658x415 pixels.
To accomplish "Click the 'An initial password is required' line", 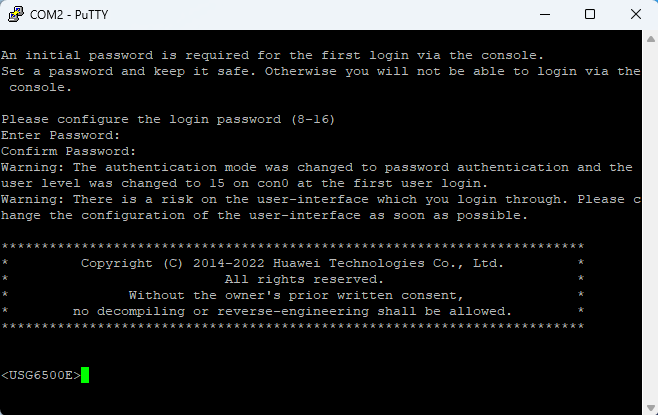I will point(272,55).
